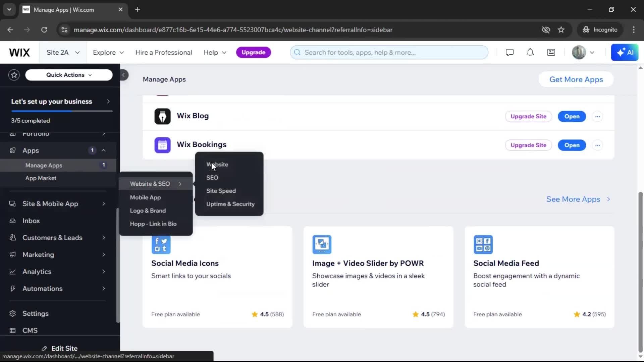Expand the Explore menu

[108, 53]
